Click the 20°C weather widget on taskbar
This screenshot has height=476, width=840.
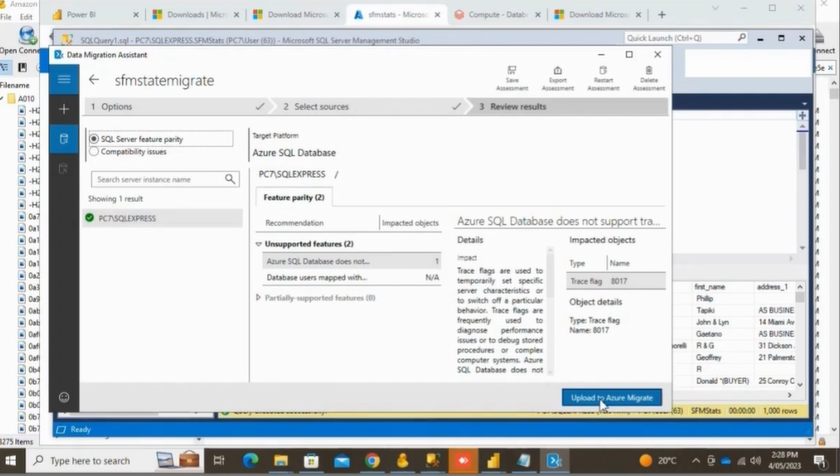tap(658, 460)
